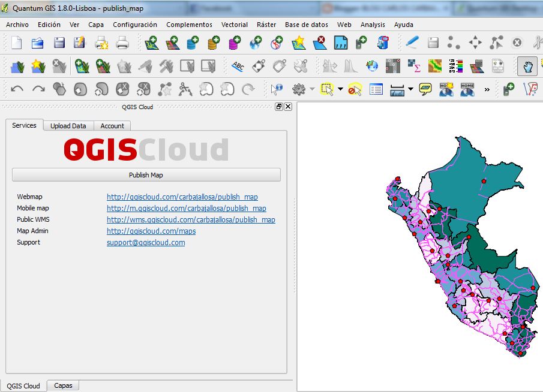Select the Pan Map hand tool

pyautogui.click(x=526, y=66)
